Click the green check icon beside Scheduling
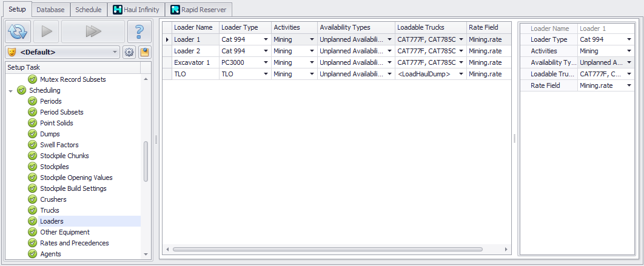644x266 pixels. 22,90
